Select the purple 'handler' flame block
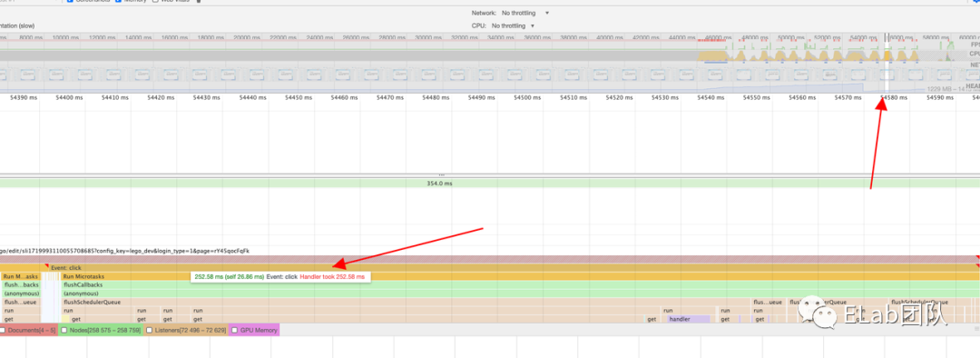This screenshot has width=980, height=358. point(688,319)
